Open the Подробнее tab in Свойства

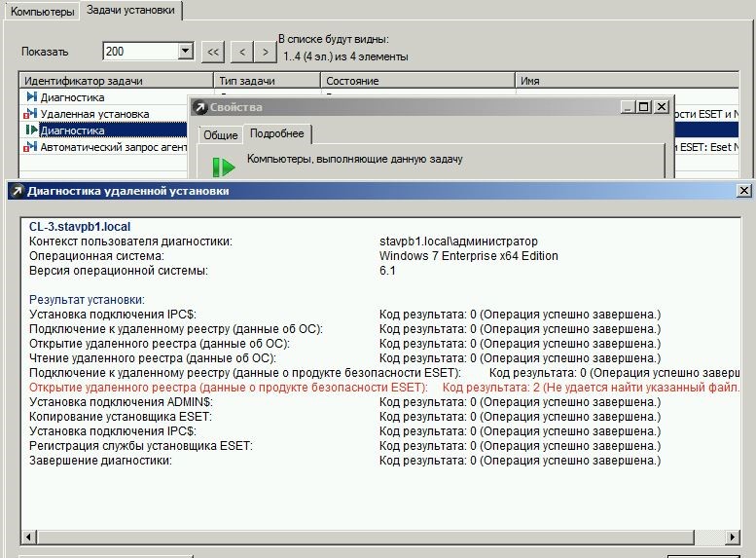click(276, 133)
